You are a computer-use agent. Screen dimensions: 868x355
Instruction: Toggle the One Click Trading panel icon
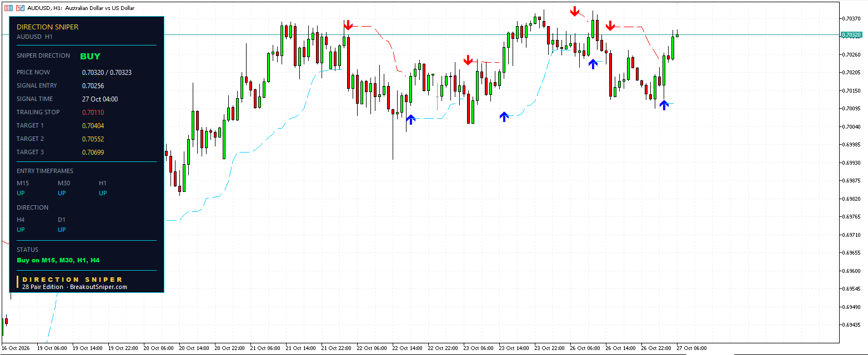tap(20, 8)
